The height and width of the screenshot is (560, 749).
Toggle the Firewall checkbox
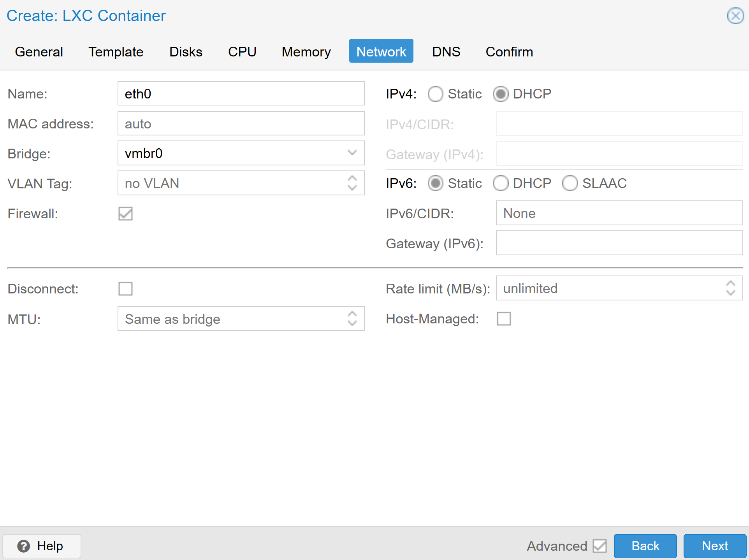tap(125, 213)
